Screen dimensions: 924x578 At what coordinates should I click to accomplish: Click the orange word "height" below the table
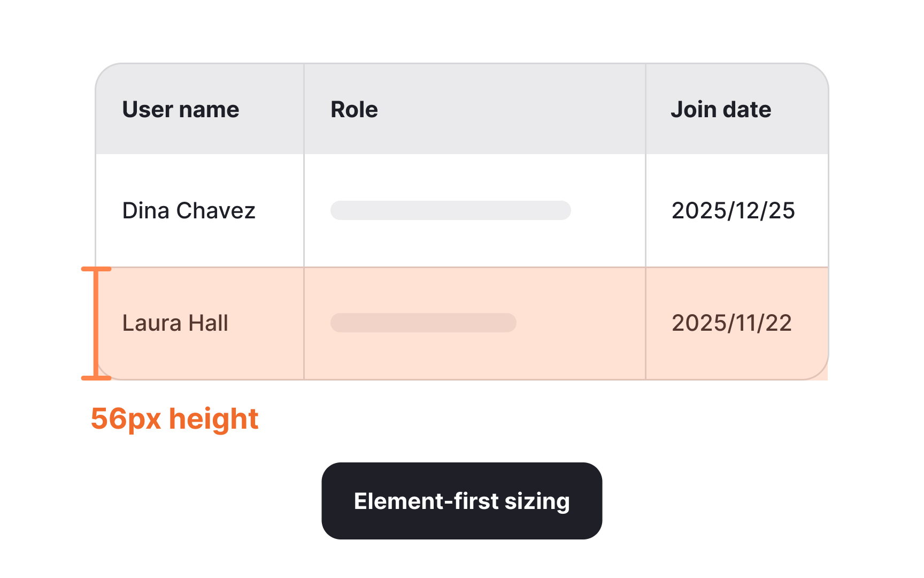click(x=214, y=419)
